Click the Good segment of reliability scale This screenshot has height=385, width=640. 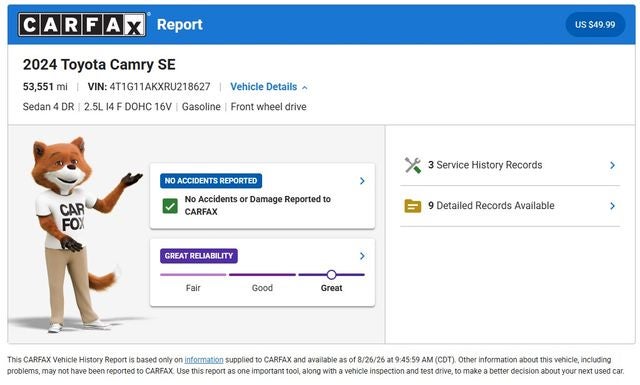click(x=262, y=275)
